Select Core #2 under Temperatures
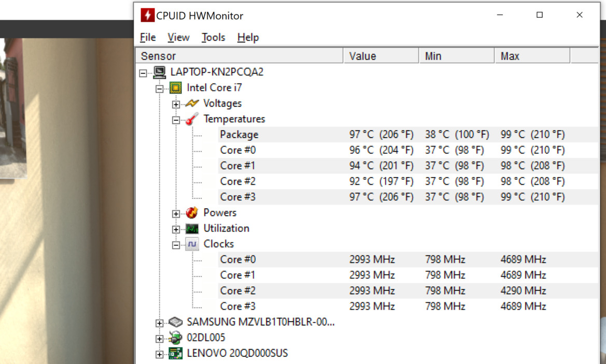606x364 pixels. pos(238,181)
